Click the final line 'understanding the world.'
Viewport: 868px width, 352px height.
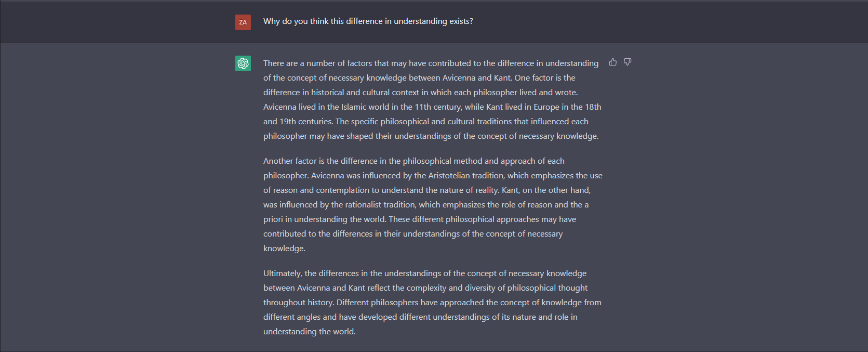coord(310,332)
